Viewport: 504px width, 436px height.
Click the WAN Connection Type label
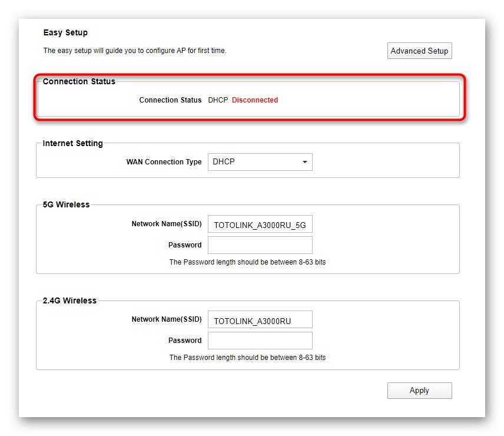click(x=164, y=162)
